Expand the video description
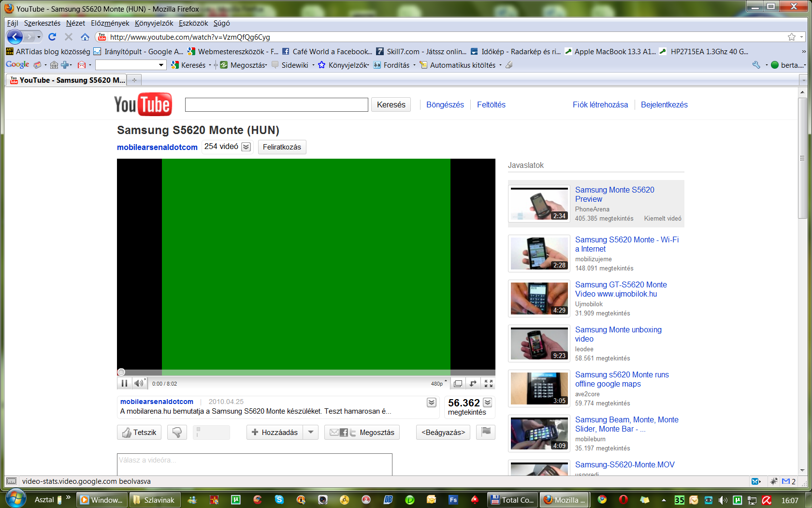 [432, 403]
